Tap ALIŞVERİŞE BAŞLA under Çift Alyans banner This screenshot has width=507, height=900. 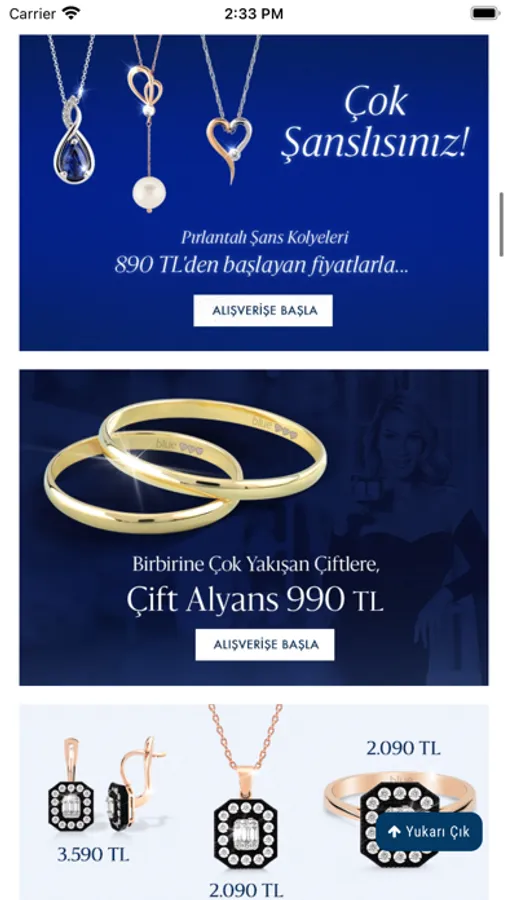click(x=265, y=645)
